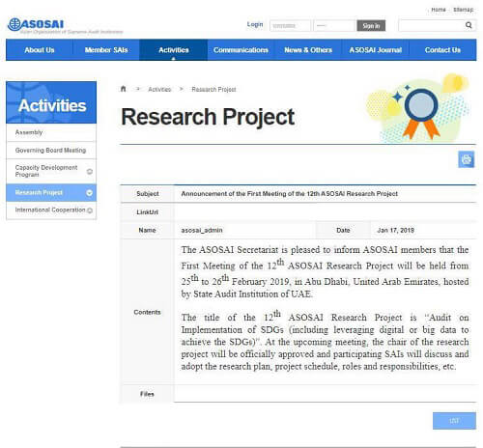Open the About Us menu
The image size is (483, 448).
[x=40, y=50]
